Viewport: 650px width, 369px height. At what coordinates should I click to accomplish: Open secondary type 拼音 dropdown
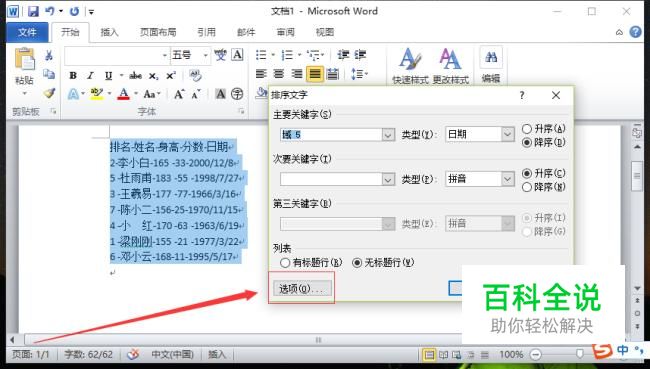(508, 179)
